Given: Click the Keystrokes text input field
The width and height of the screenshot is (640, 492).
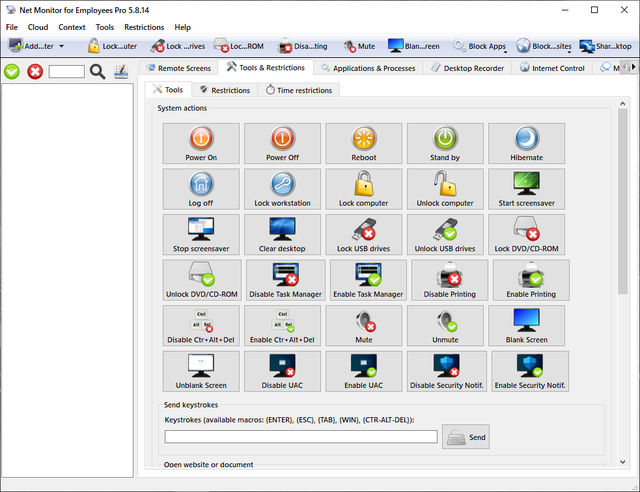Looking at the screenshot, I should (301, 437).
